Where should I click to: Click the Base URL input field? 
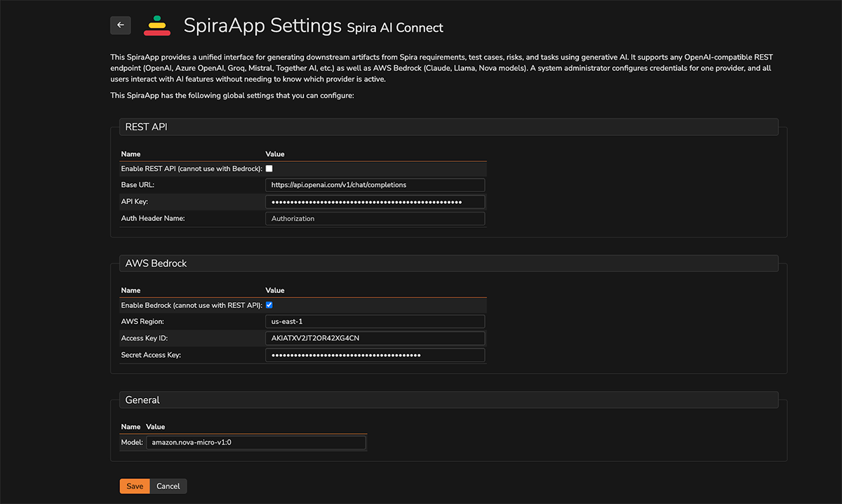click(x=375, y=185)
